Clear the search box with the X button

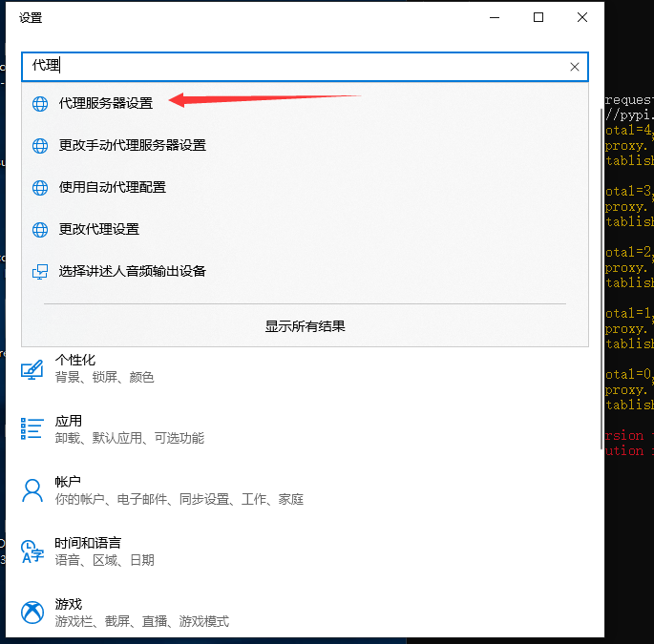pos(574,67)
